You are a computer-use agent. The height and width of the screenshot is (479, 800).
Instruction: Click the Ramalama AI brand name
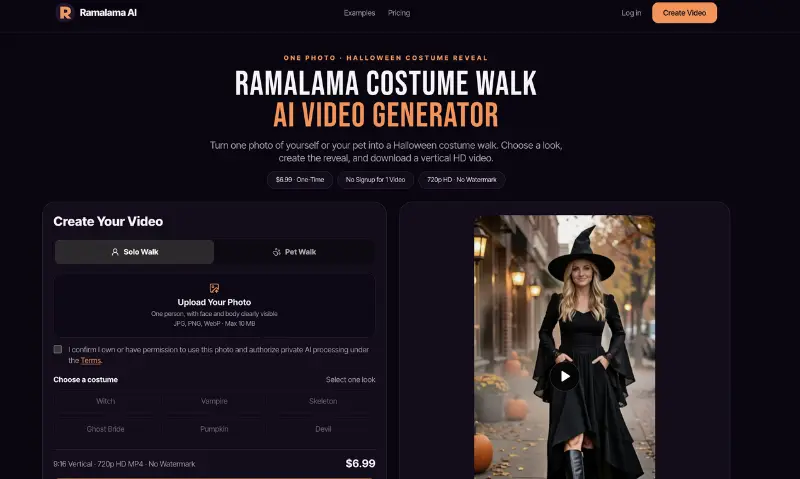click(108, 13)
